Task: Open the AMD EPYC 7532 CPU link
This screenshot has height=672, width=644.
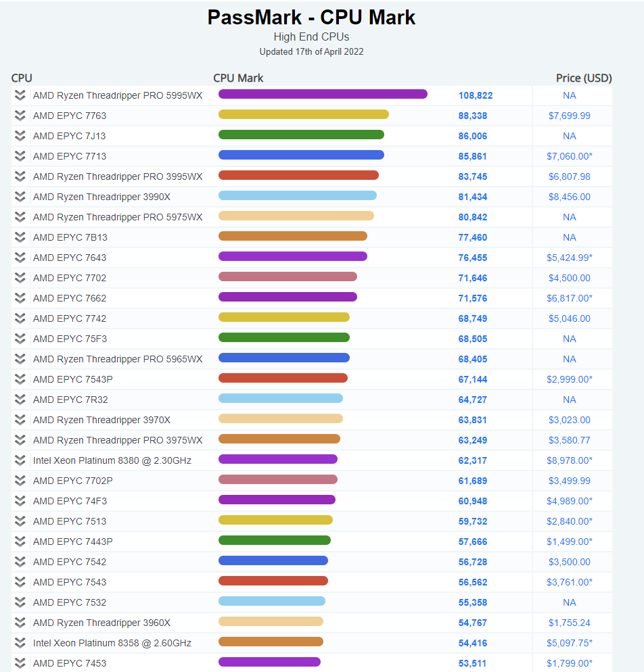Action: coord(70,602)
